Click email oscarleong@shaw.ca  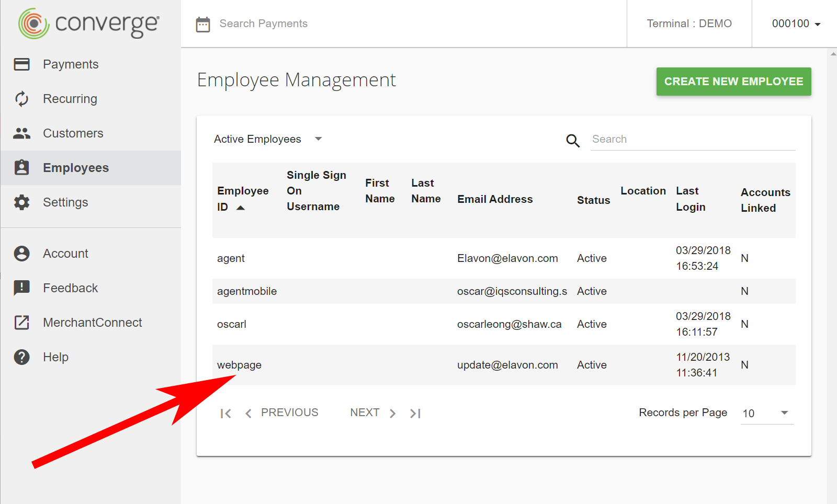tap(510, 324)
